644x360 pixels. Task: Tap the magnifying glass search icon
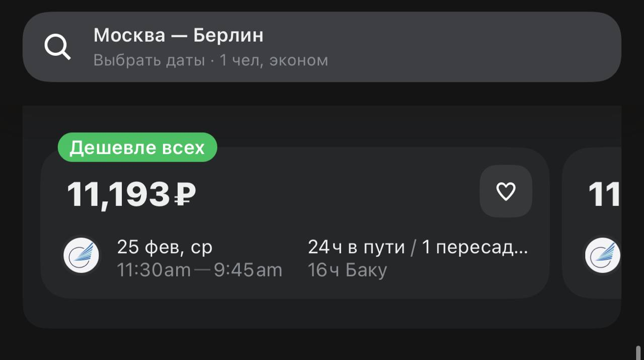tap(58, 46)
